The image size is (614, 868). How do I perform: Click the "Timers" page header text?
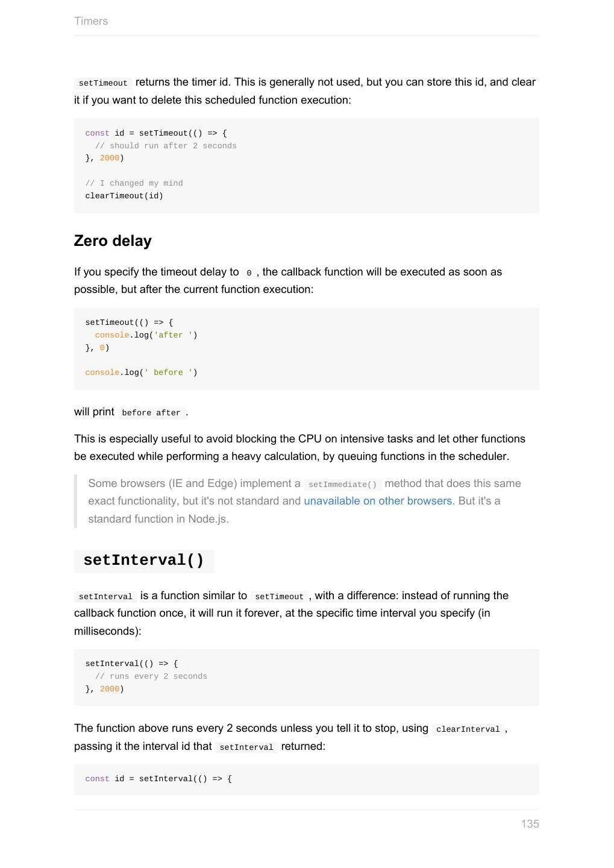[91, 21]
